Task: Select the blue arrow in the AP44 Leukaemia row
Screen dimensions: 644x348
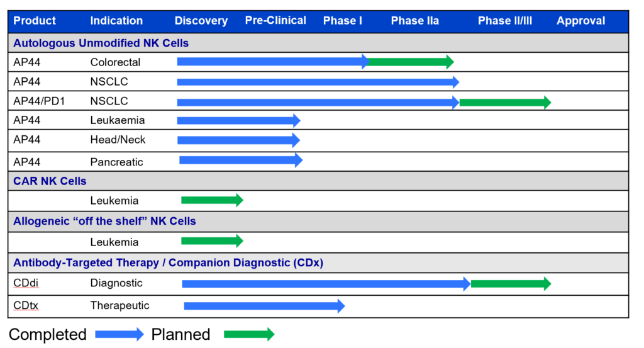Action: (x=238, y=121)
